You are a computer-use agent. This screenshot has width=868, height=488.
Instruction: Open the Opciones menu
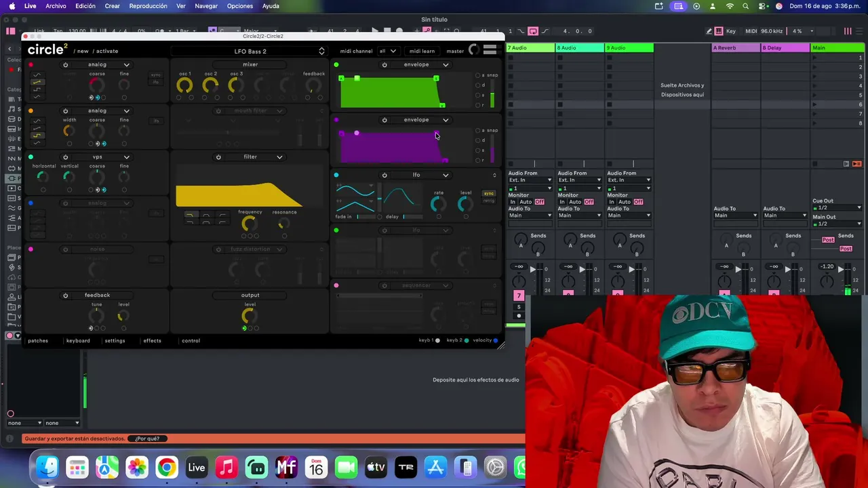[x=240, y=6]
